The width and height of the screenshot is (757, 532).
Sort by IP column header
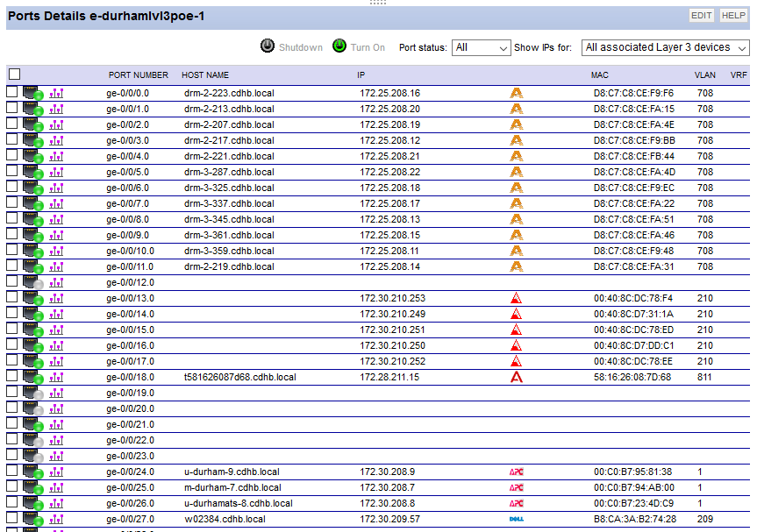361,74
